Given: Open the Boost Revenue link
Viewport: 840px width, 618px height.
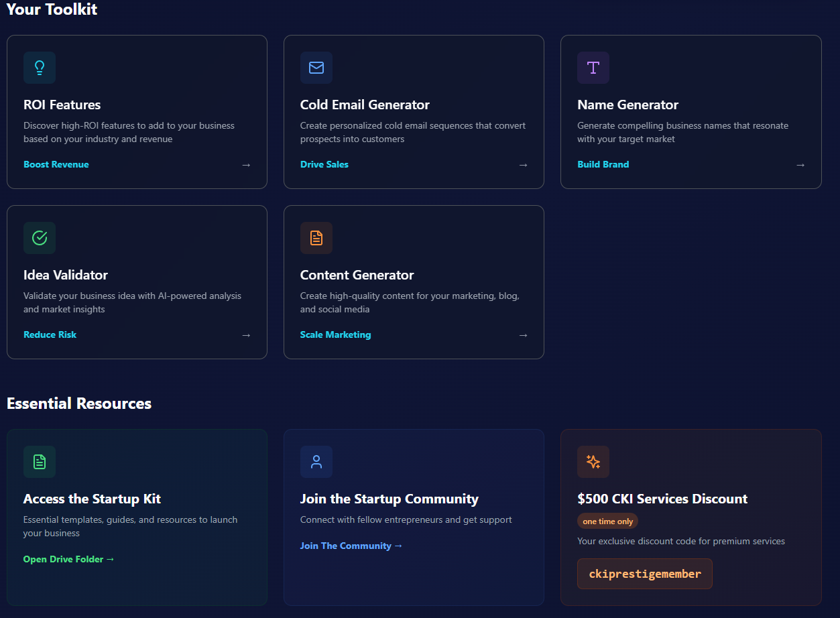Looking at the screenshot, I should [x=56, y=164].
